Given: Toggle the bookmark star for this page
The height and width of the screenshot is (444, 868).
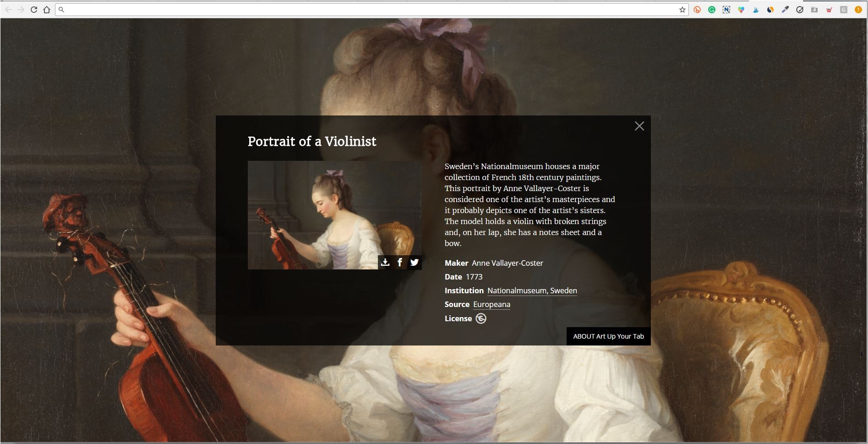Looking at the screenshot, I should pyautogui.click(x=682, y=9).
